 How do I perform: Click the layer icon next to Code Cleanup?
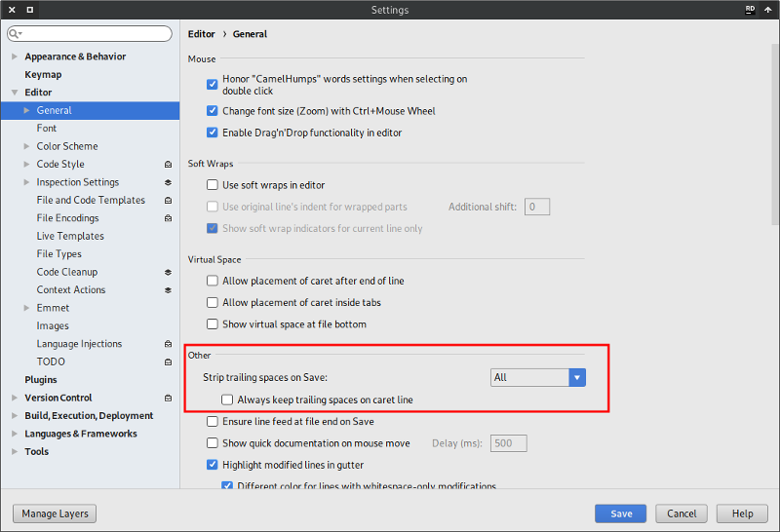click(168, 272)
